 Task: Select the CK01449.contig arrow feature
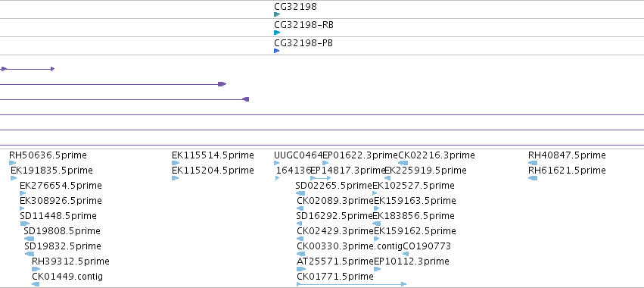click(x=36, y=284)
